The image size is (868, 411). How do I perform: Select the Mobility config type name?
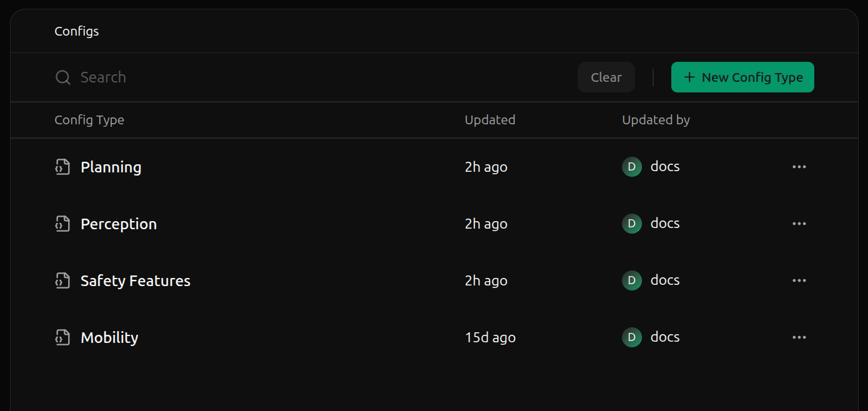[109, 338]
